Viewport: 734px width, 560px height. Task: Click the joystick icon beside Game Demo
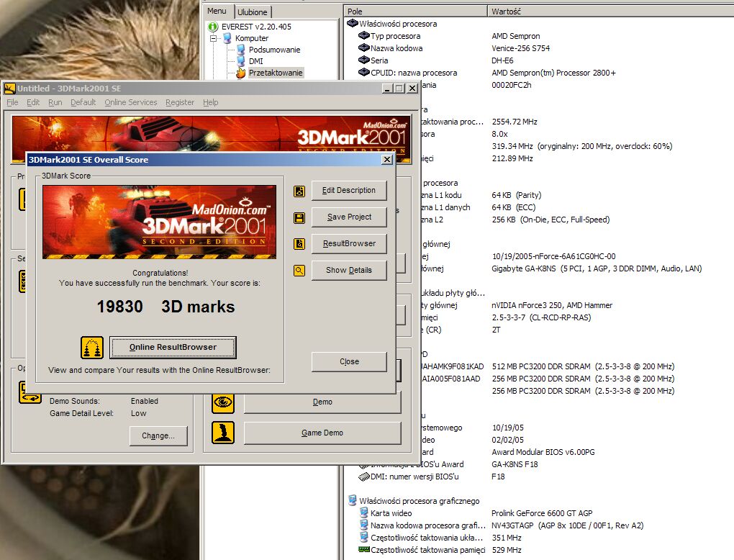click(x=223, y=433)
